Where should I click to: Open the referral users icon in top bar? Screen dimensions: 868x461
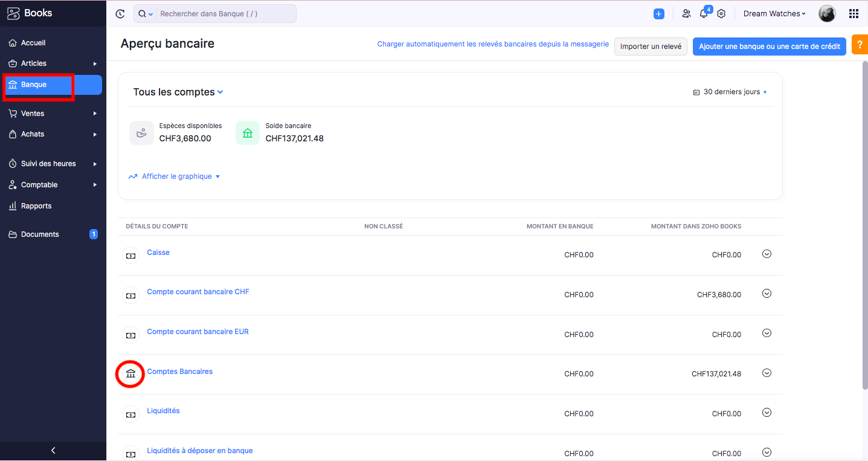(x=686, y=14)
